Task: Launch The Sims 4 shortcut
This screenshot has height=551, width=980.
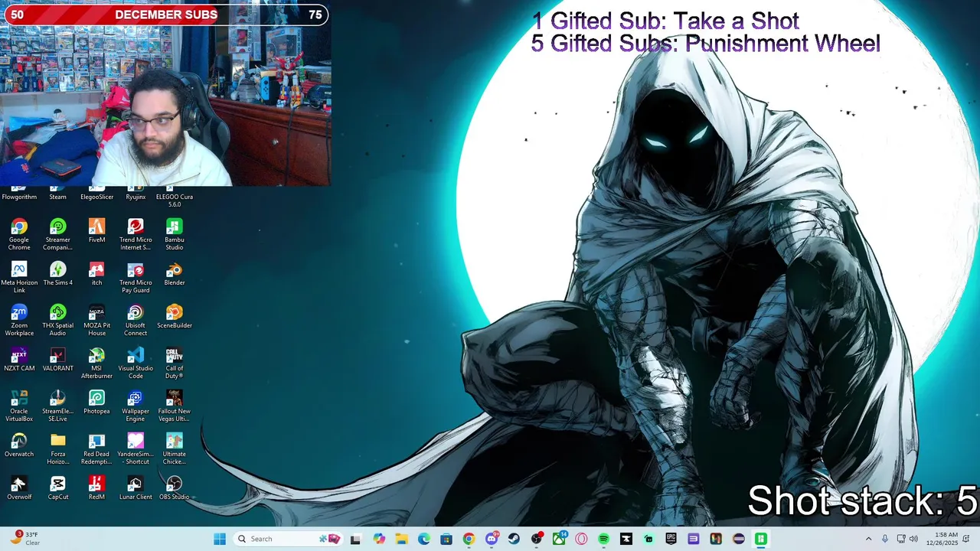Action: pyautogui.click(x=57, y=273)
